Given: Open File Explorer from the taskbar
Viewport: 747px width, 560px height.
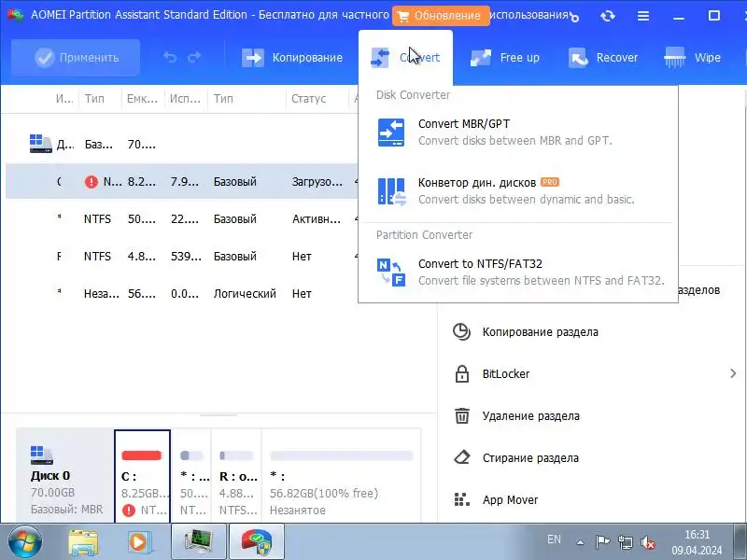Looking at the screenshot, I should click(83, 541).
